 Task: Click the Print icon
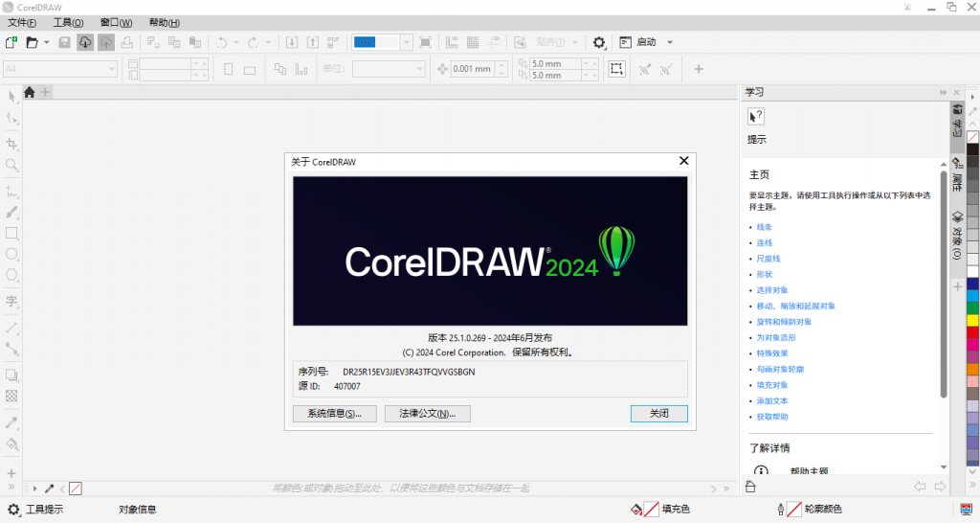[x=127, y=42]
